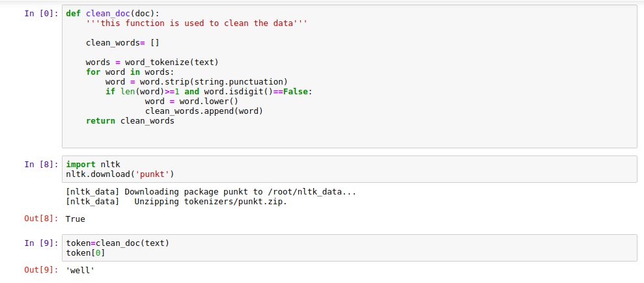Place cursor on return clean_words line

click(x=130, y=122)
